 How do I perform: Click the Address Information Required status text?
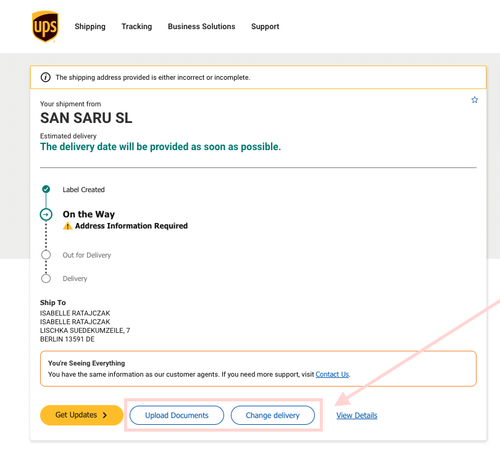pos(131,226)
